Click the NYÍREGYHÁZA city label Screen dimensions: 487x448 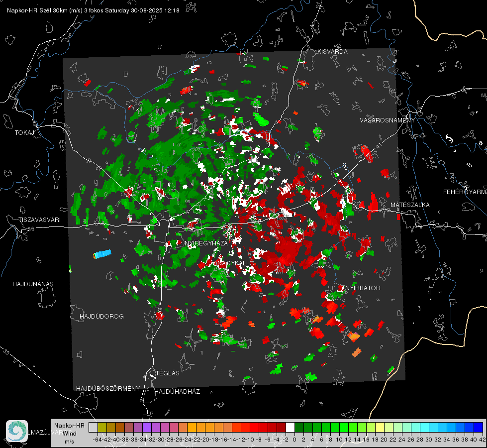[206, 243]
